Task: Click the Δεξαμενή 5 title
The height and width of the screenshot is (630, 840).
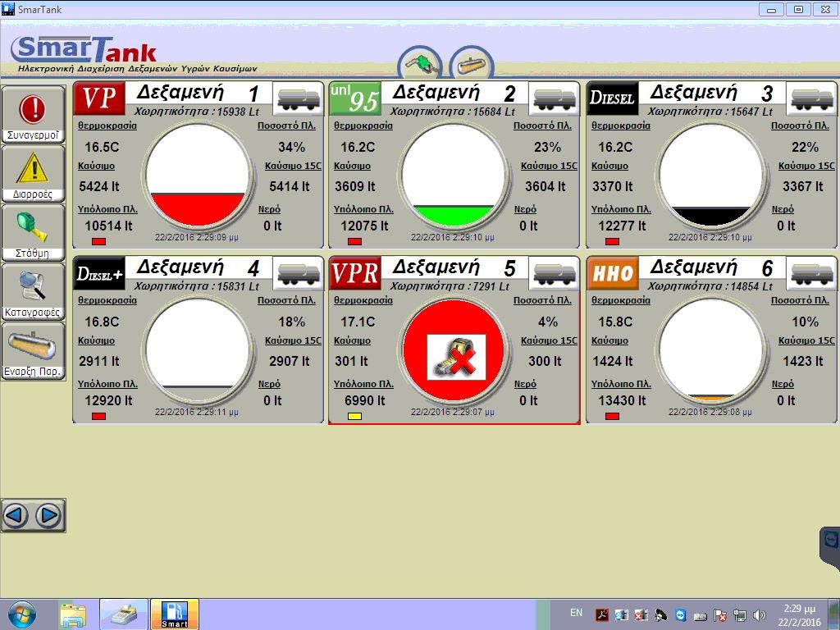Action: [x=454, y=268]
